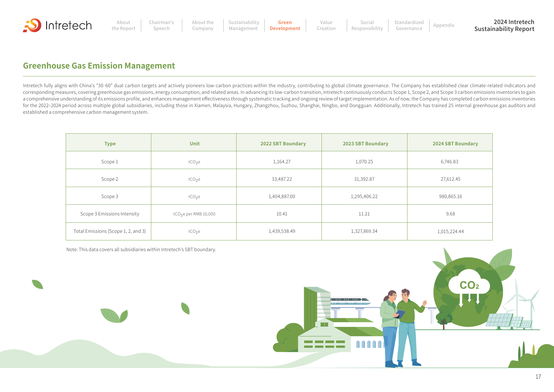The width and height of the screenshot is (554, 392).
Task: Click the intensity value 9.68
Action: (x=450, y=214)
